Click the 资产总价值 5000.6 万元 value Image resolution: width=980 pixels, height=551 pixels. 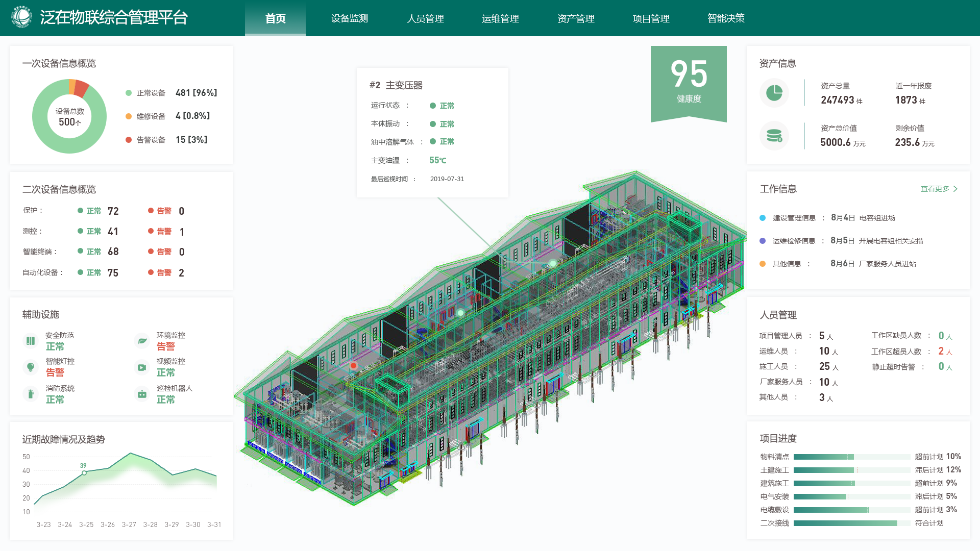[x=843, y=143]
